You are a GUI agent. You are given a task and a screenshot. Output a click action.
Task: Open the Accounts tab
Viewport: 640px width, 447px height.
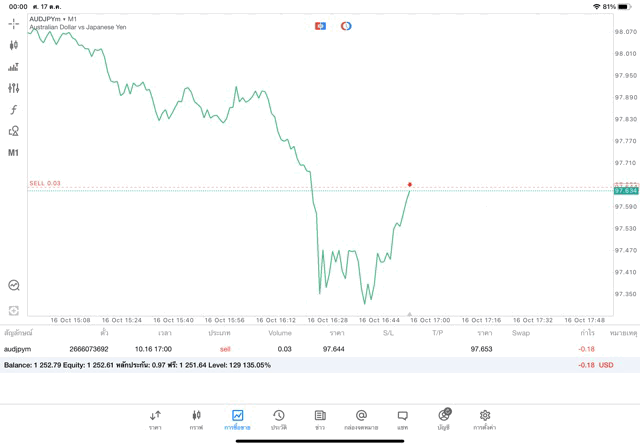(444, 419)
